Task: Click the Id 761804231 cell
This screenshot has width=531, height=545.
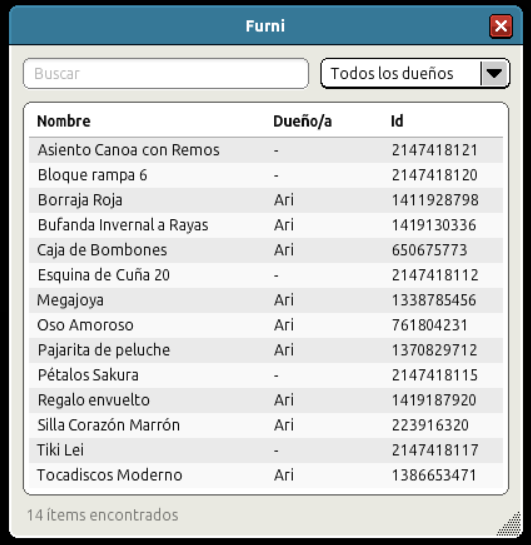Action: [x=430, y=326]
